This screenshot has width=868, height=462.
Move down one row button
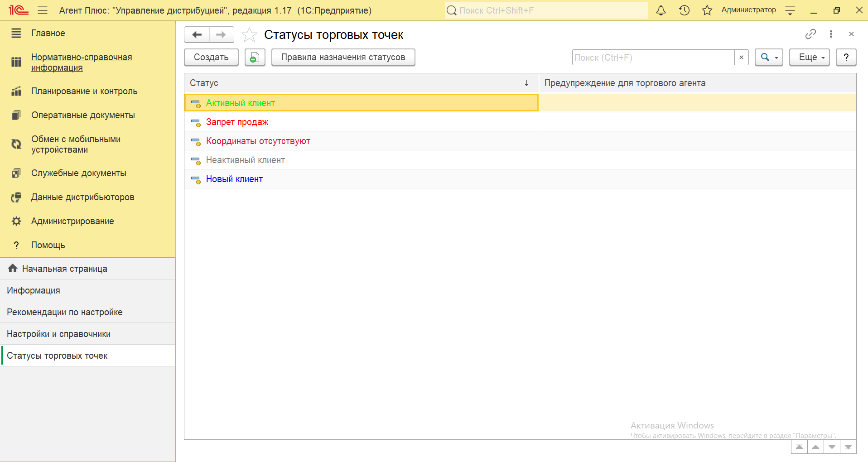point(832,447)
